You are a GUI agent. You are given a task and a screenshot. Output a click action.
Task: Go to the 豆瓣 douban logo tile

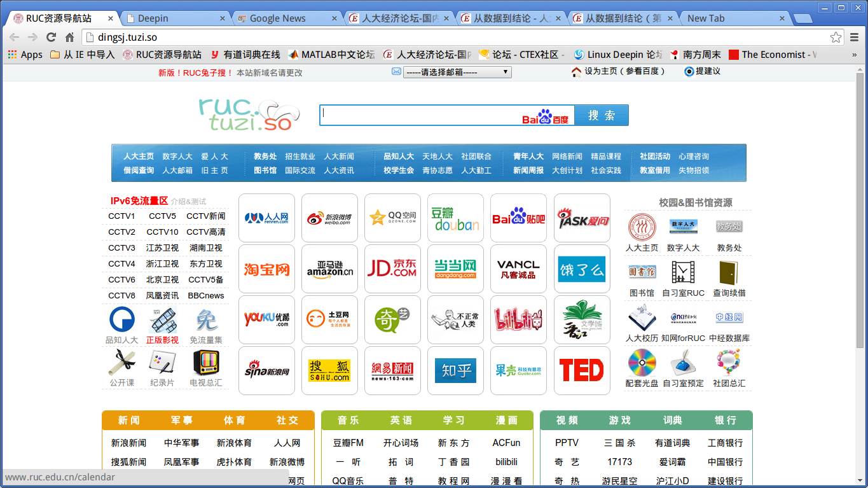455,218
